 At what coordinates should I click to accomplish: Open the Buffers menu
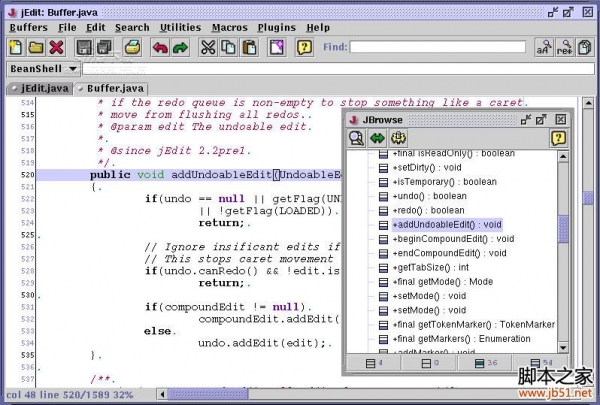(29, 28)
